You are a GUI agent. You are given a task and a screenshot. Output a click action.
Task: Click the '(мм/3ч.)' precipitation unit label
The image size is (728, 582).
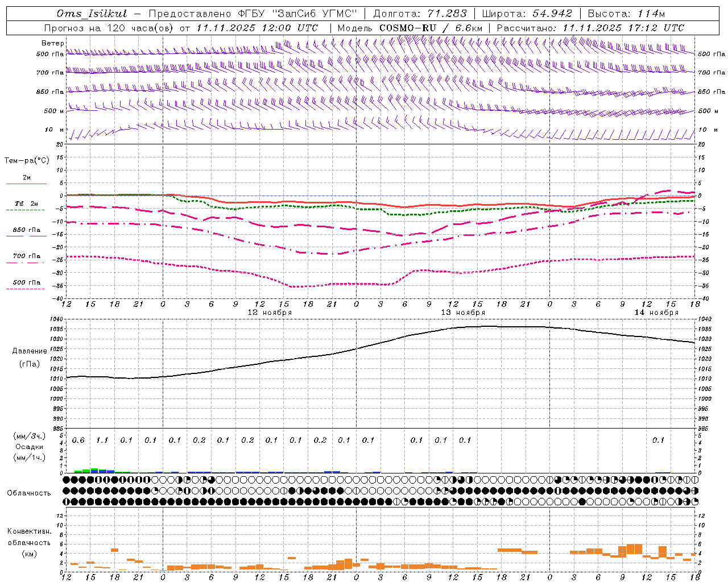(x=29, y=436)
